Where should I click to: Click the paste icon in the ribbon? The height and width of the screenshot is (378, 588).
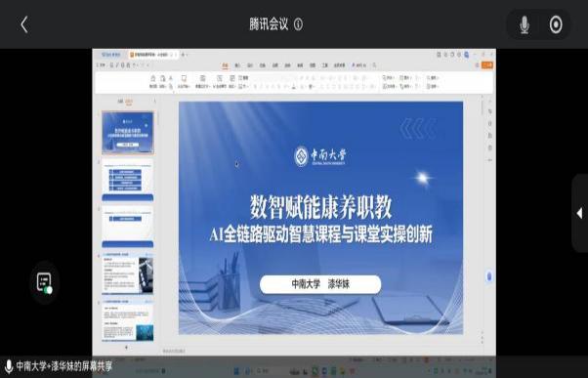pos(153,81)
